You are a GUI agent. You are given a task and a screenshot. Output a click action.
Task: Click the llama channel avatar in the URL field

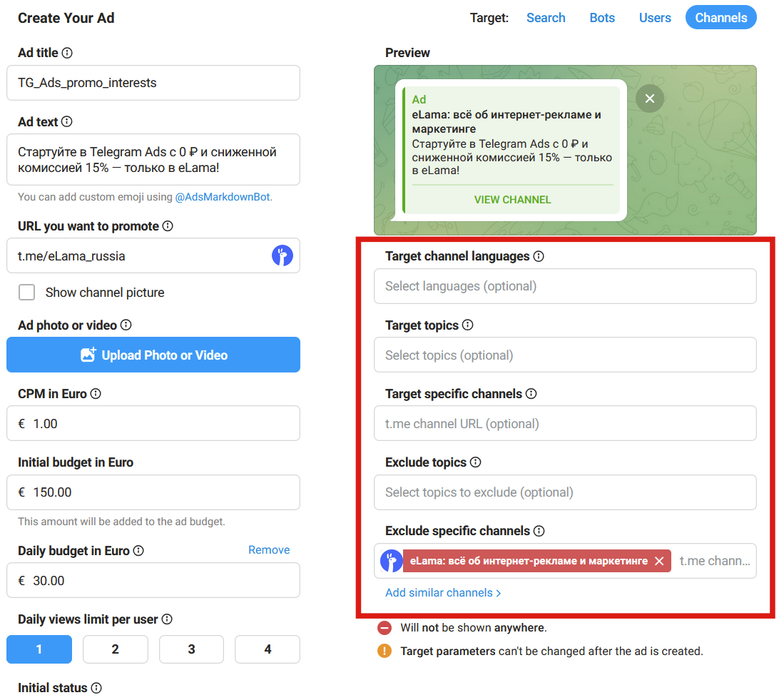pos(282,256)
